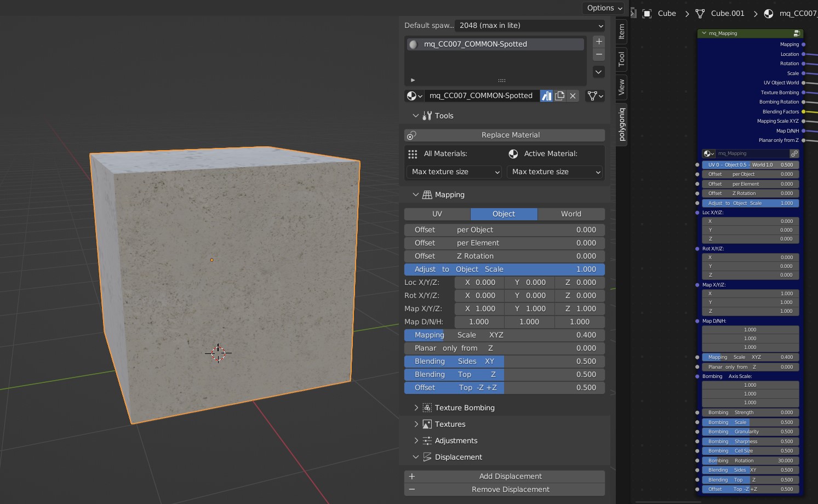The width and height of the screenshot is (818, 504).
Task: Open Active Material max texture size dropdown
Action: tap(554, 172)
